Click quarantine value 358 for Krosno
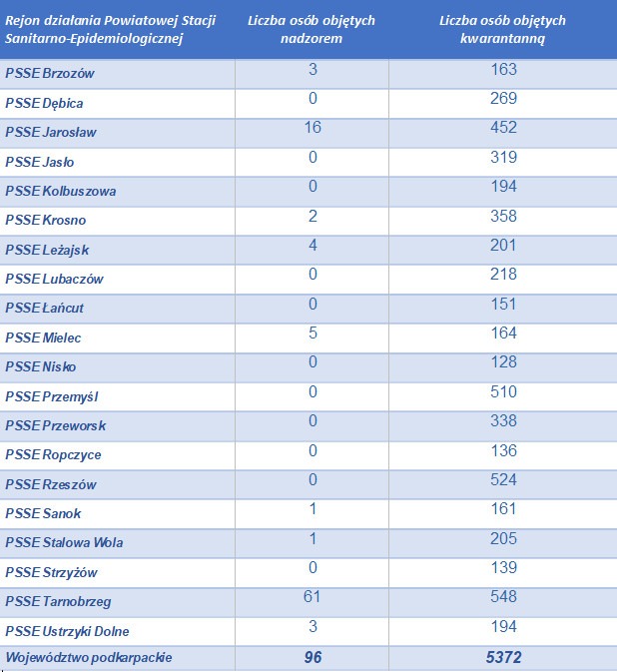Viewport: 617px width, 672px height. [503, 215]
